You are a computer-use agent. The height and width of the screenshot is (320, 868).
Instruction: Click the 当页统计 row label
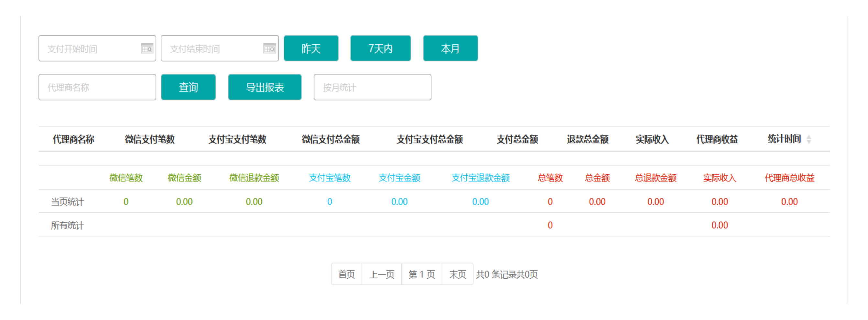pos(67,202)
